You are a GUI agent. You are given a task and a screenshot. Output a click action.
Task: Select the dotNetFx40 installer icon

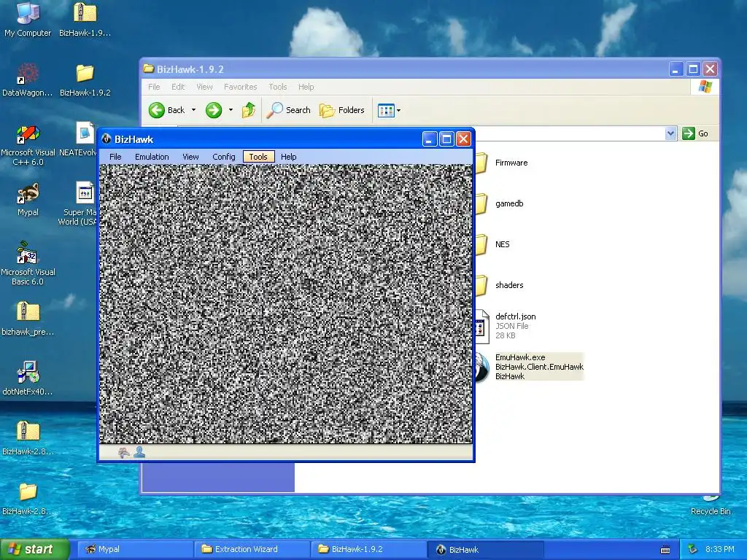pos(28,378)
